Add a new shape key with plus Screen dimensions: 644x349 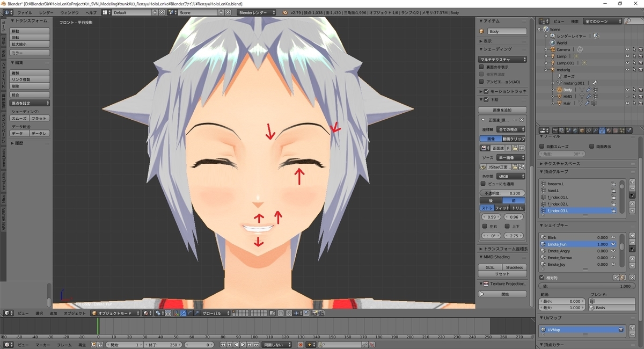click(632, 236)
